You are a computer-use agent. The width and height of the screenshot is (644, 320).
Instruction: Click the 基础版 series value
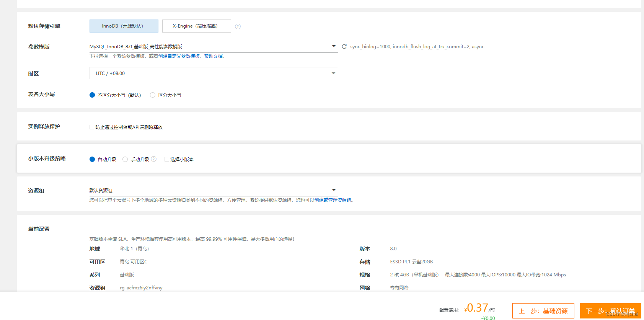click(127, 275)
